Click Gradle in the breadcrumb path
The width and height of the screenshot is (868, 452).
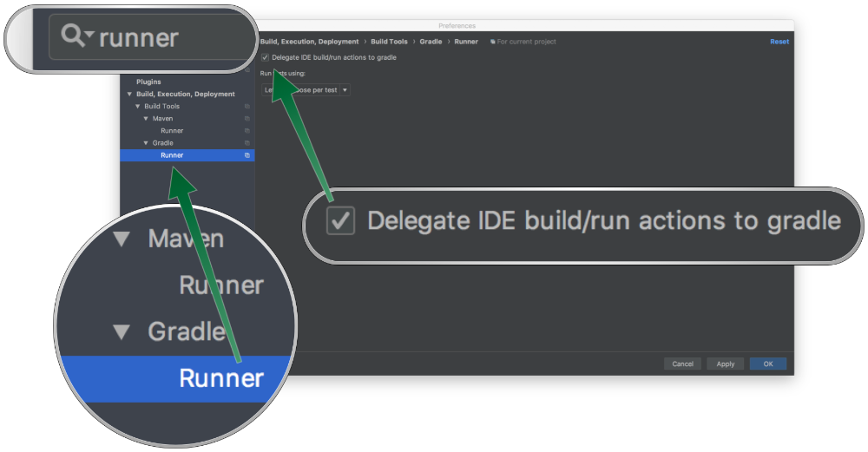pos(431,42)
